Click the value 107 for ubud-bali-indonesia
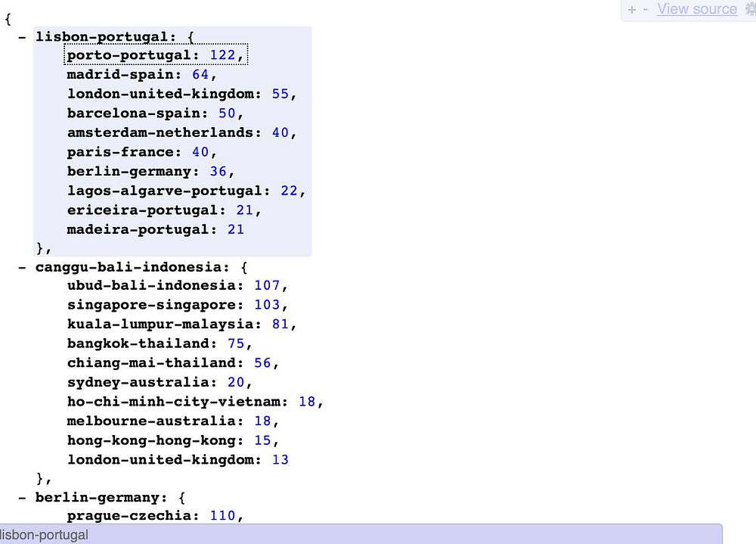Image resolution: width=756 pixels, height=544 pixels. tap(267, 285)
